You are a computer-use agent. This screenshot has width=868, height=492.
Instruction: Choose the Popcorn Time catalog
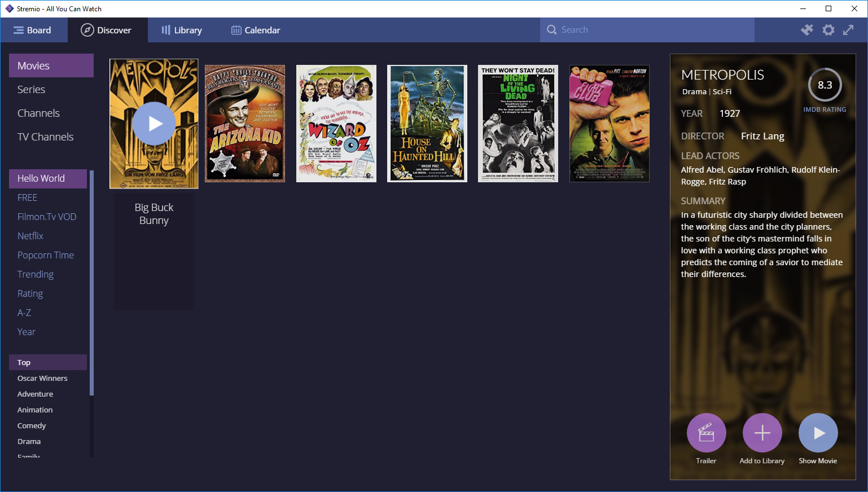click(48, 255)
